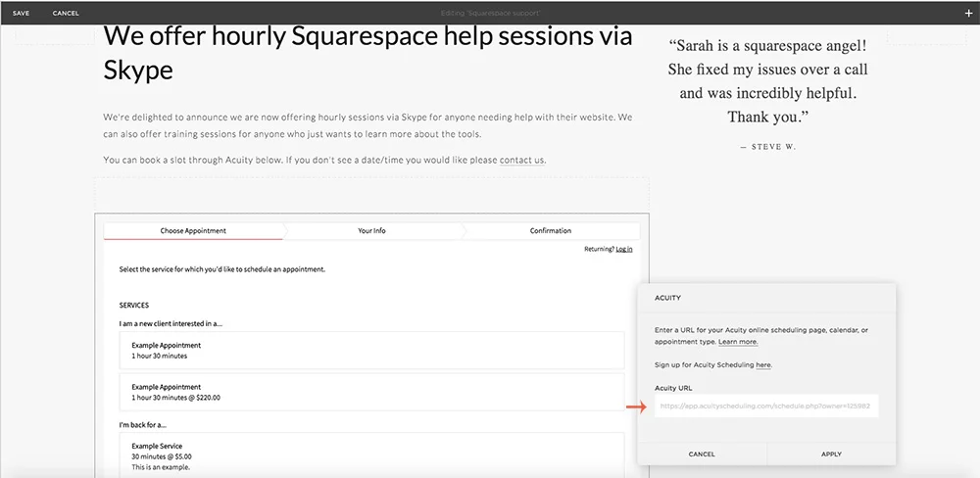Click CANCEL in the Acuity dialog
The width and height of the screenshot is (980, 478).
pyautogui.click(x=702, y=454)
